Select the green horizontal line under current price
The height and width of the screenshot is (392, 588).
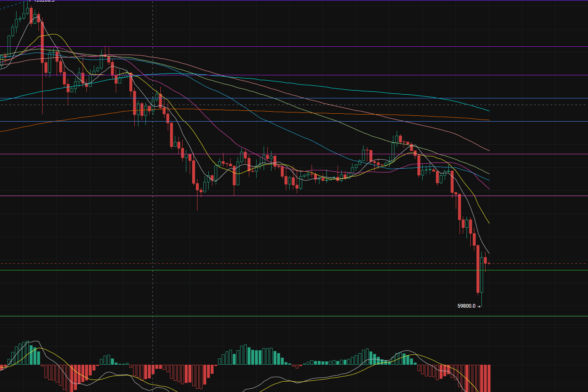pos(289,270)
